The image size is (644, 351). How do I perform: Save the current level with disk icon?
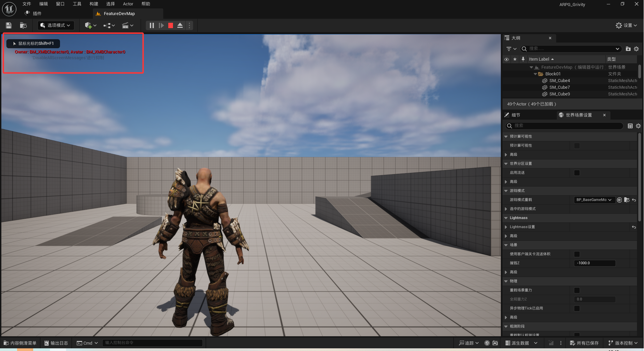point(9,25)
